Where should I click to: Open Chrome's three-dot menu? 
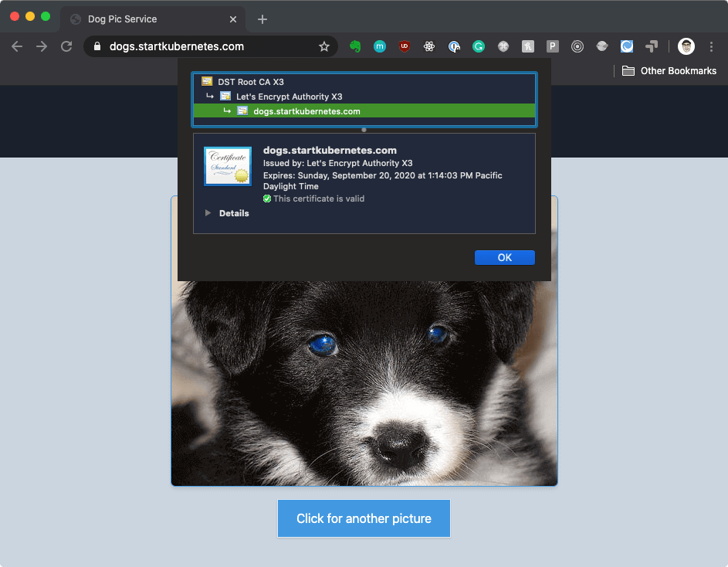[x=711, y=46]
